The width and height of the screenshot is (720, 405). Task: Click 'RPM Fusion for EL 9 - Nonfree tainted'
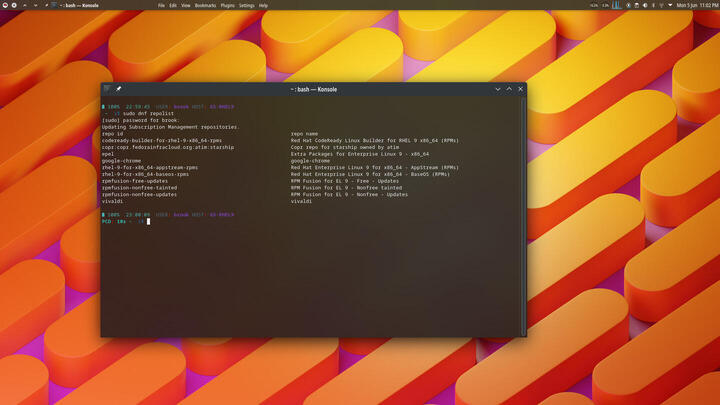coord(346,188)
